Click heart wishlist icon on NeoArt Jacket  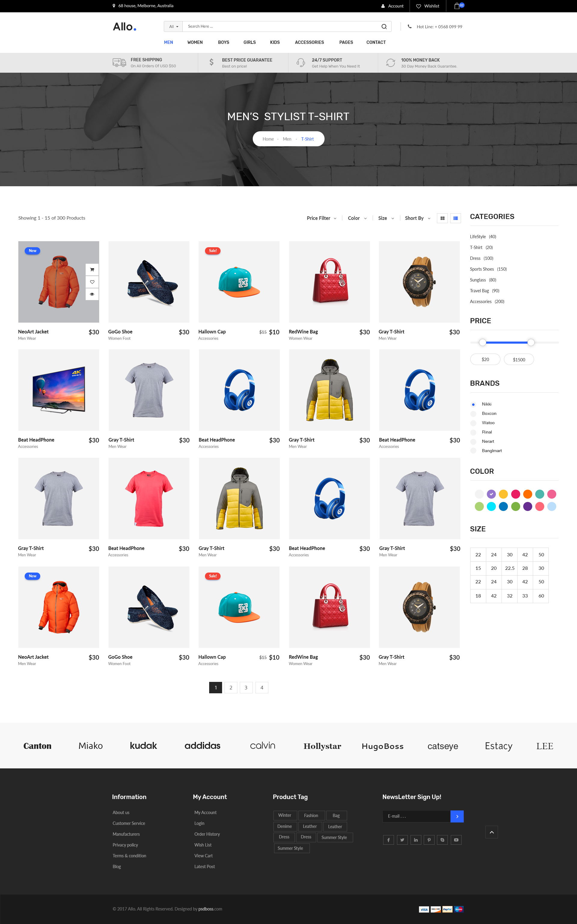(x=92, y=282)
